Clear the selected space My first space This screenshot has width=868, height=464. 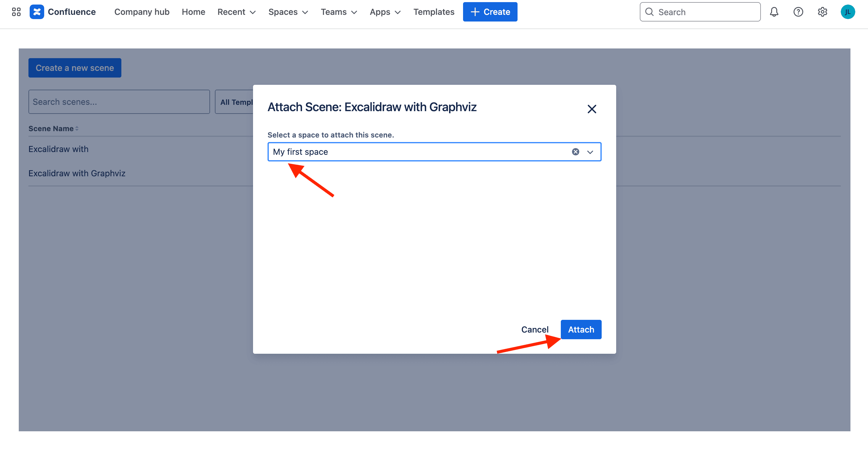point(576,152)
